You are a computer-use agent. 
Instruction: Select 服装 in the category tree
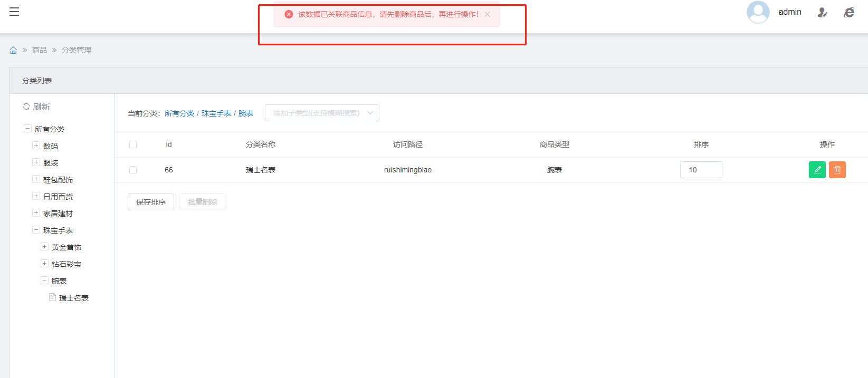click(x=51, y=163)
